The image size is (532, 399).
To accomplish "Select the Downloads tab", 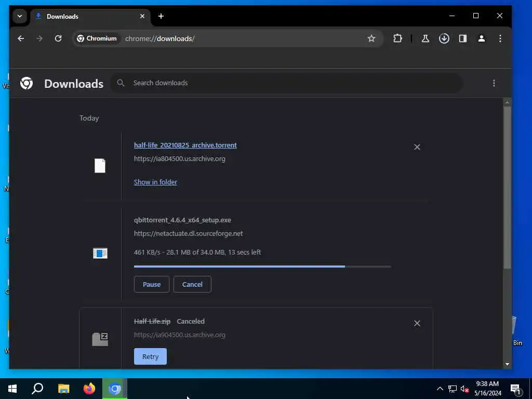I will 90,16.
